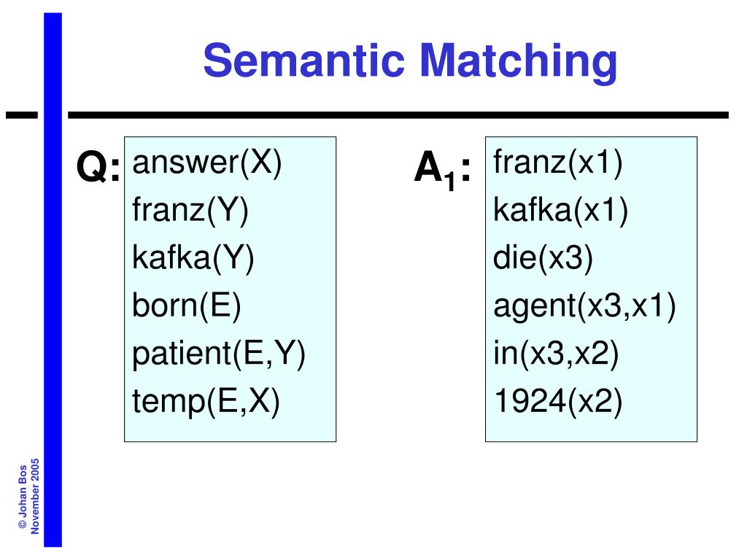747x560 pixels.
Task: Click the black horizontal divider line
Action: click(398, 114)
